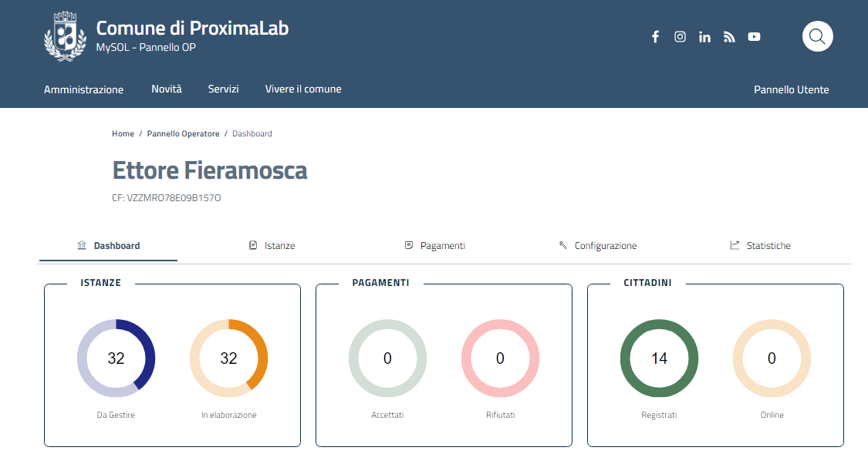The image size is (868, 454).
Task: Open the Instagram social link icon
Action: pyautogui.click(x=680, y=37)
